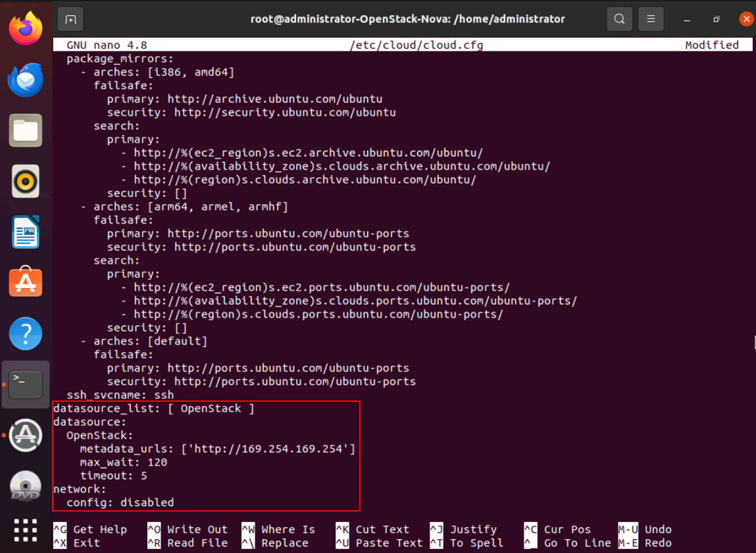This screenshot has height=553, width=756.
Task: Launch Rhythmbox music player
Action: coord(26,181)
